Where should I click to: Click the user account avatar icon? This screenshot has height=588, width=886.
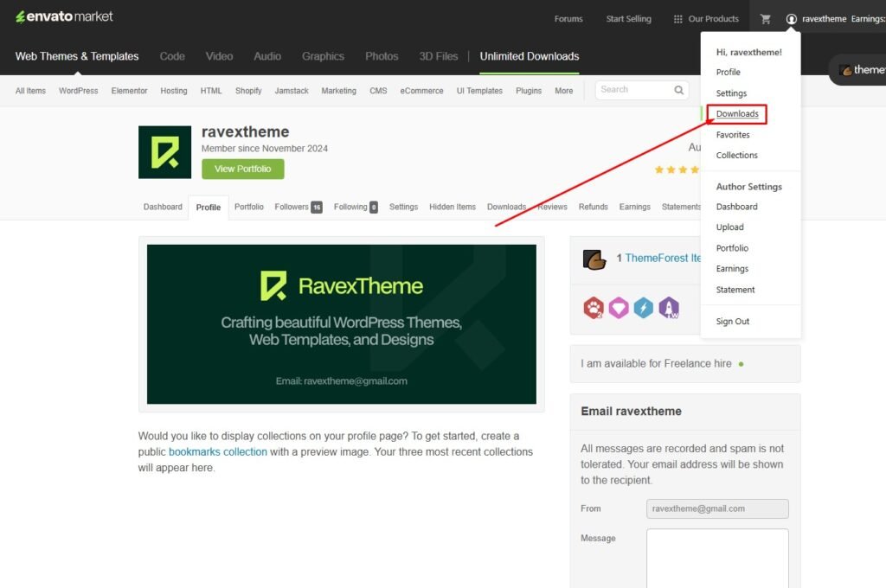(x=791, y=19)
